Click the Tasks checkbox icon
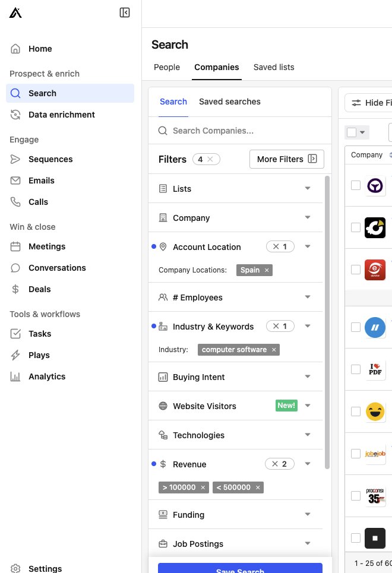392x573 pixels. click(15, 334)
